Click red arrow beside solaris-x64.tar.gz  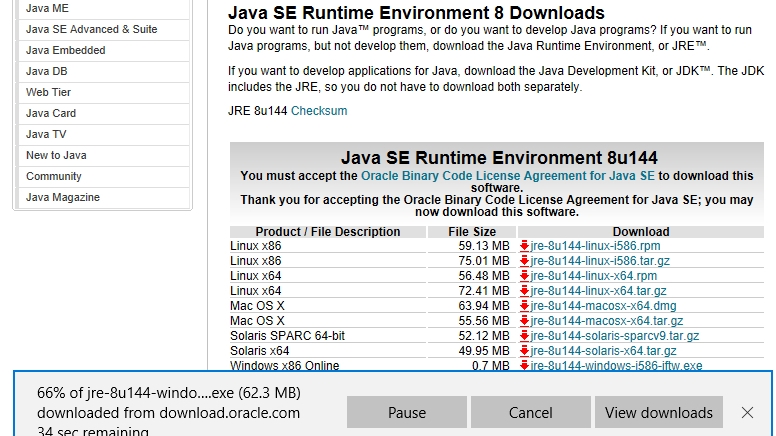point(524,351)
